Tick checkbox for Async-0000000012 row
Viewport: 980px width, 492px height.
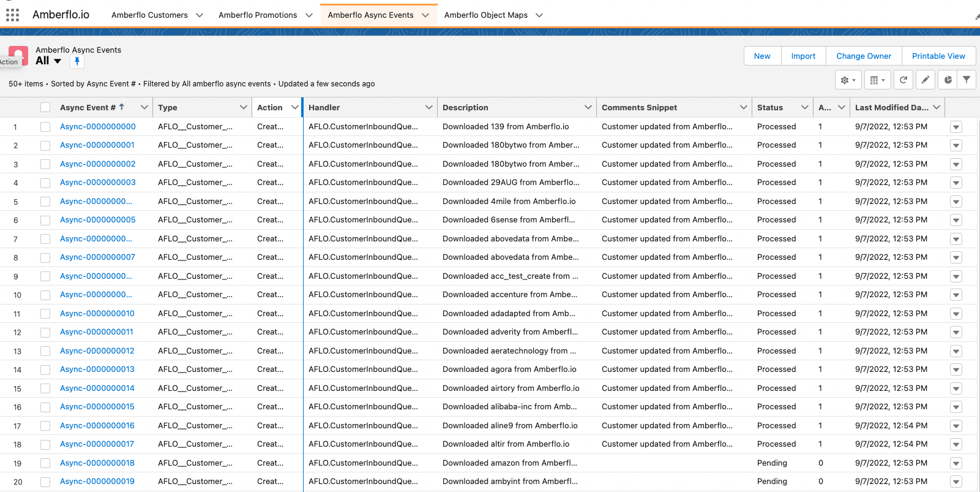45,351
